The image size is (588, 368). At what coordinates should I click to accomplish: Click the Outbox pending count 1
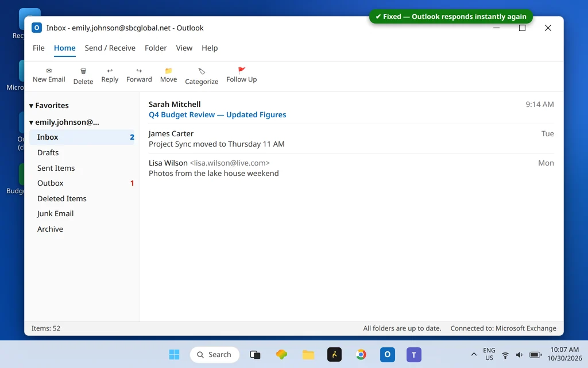132,183
